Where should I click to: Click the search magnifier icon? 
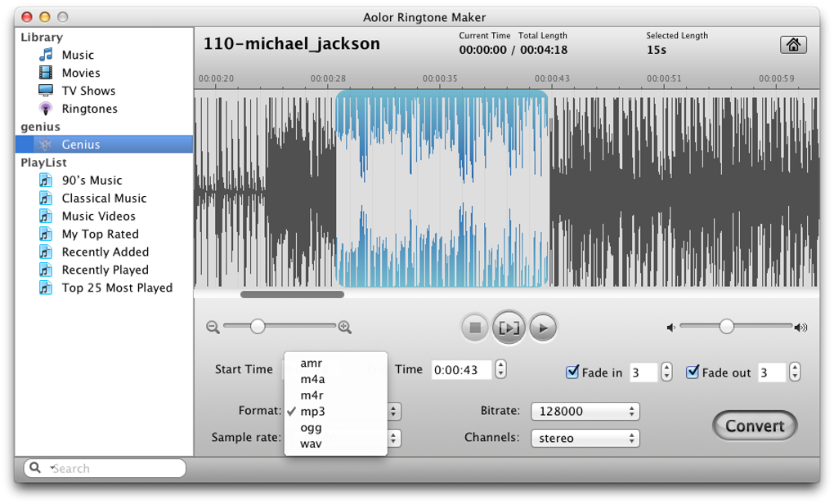[35, 468]
